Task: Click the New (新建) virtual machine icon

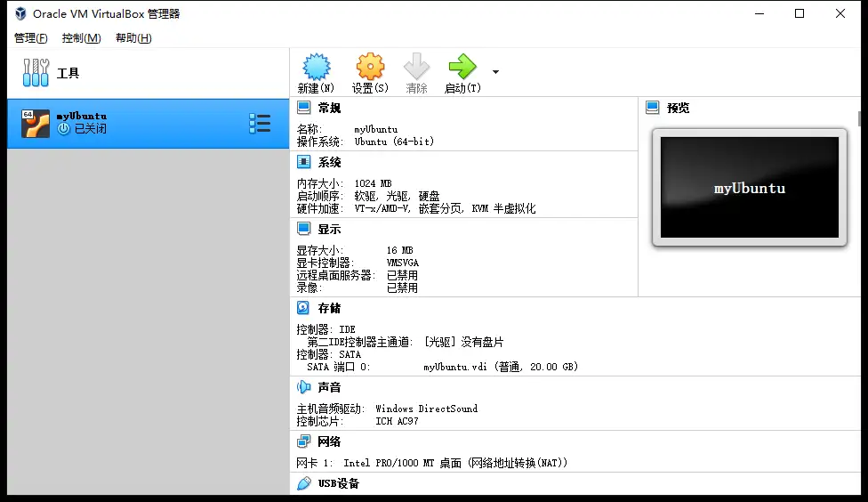Action: (x=316, y=68)
